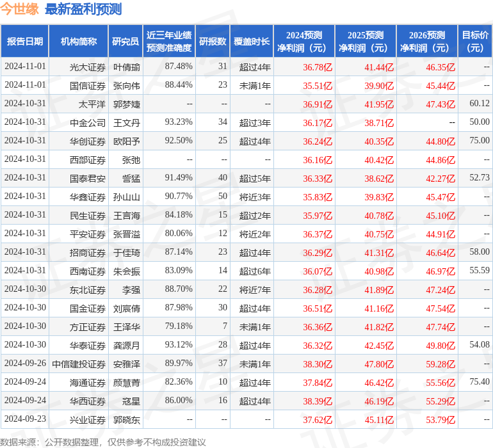Viewport: 493px width, 448px height.
Task: Click the 报告日期 column header
Action: [25, 42]
